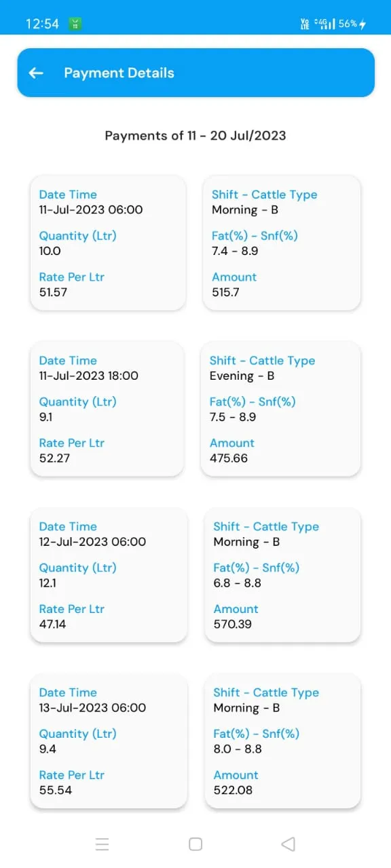The image size is (391, 868).
Task: Open the Evening - B shift card
Action: click(x=281, y=409)
